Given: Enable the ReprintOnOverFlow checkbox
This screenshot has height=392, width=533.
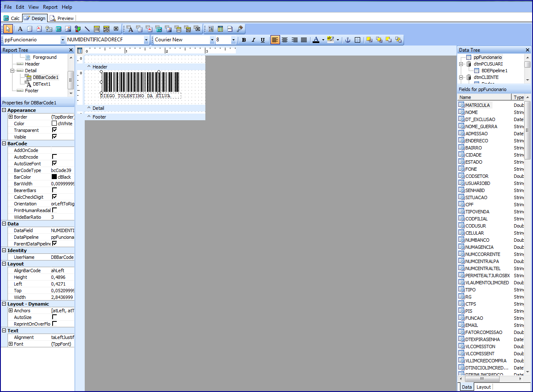Looking at the screenshot, I should coord(54,324).
